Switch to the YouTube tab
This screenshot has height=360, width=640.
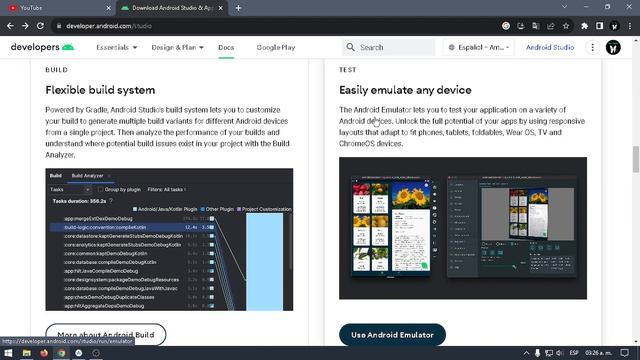(58, 8)
